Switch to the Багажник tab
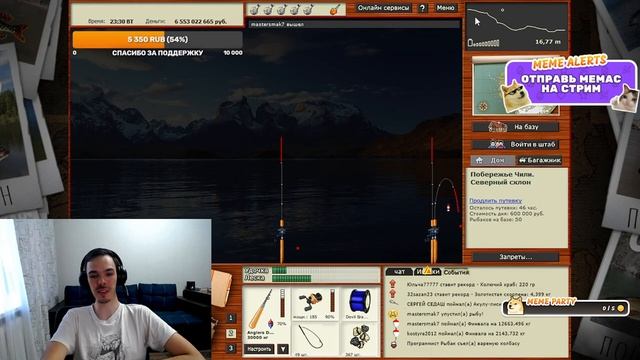Image resolution: width=640 pixels, height=360 pixels. [x=540, y=160]
